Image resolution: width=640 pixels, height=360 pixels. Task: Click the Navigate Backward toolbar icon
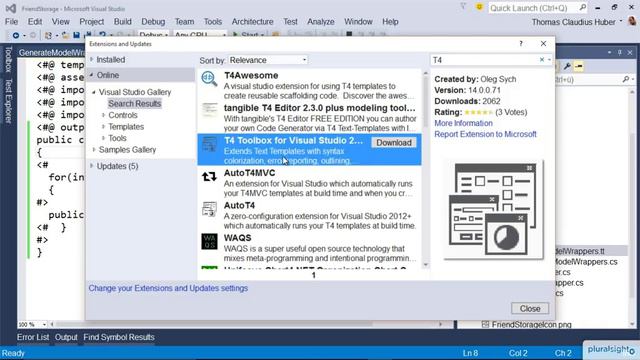(16, 36)
